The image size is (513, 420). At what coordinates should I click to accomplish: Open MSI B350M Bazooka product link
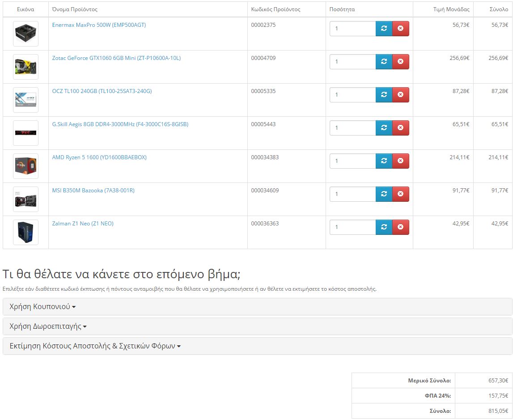click(93, 191)
